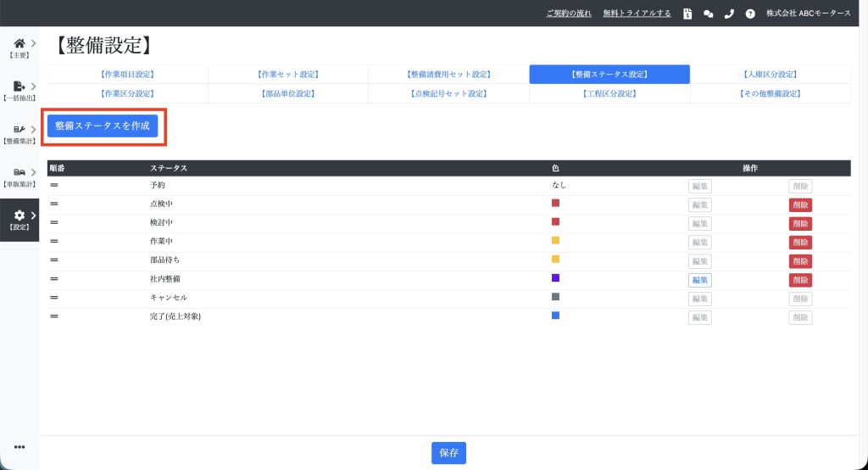Expand the chevron next to 【車販集計】

33,172
